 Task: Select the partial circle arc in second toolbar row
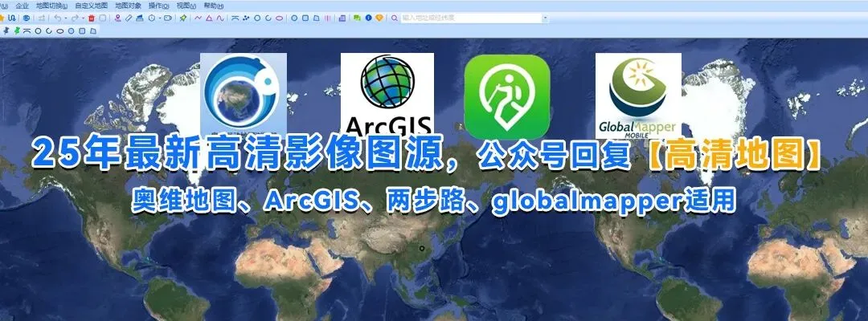pyautogui.click(x=49, y=30)
